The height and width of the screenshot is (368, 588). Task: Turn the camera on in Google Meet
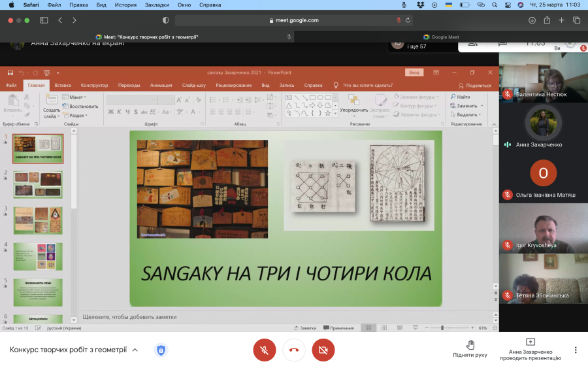[323, 350]
